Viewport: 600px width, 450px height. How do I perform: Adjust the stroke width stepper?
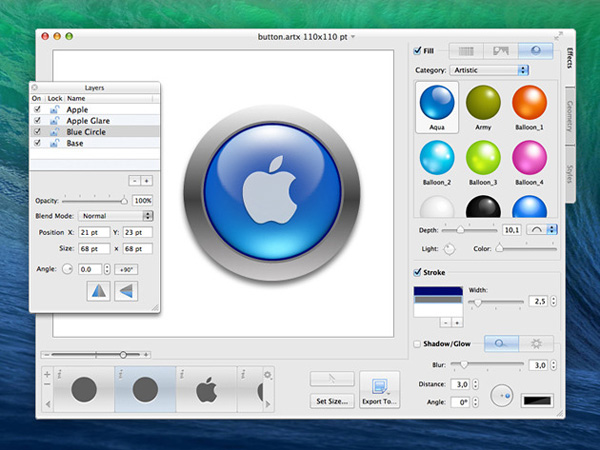(553, 301)
